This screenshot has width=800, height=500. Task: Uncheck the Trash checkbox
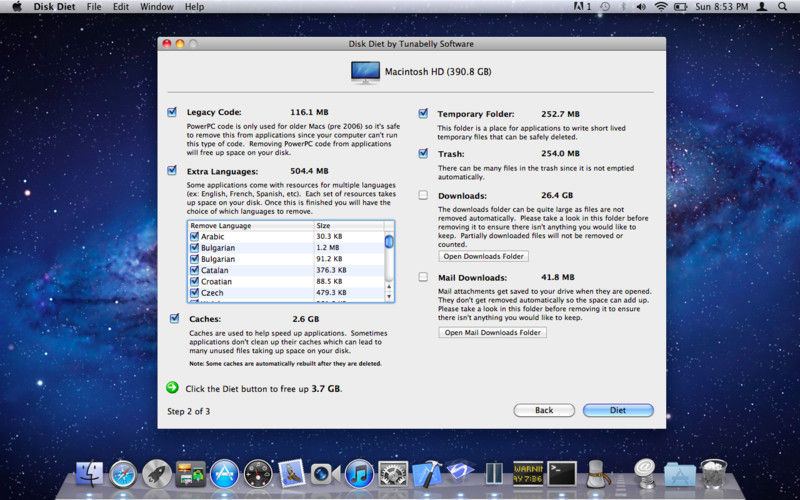coord(423,153)
